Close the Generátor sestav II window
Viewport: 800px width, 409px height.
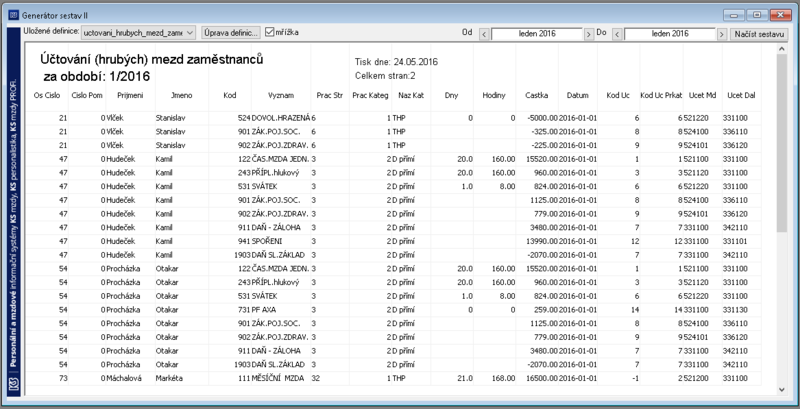tap(781, 15)
